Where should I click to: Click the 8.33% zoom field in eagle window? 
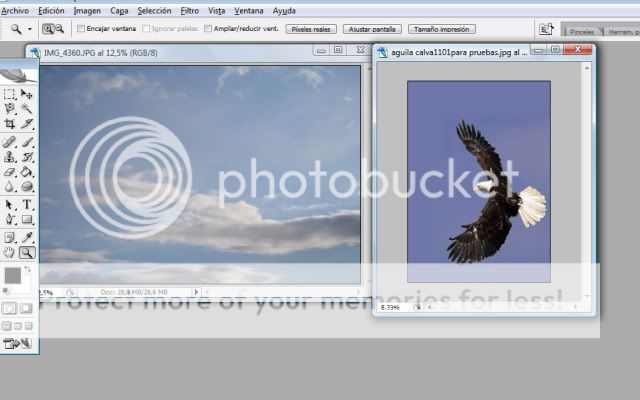coord(391,307)
